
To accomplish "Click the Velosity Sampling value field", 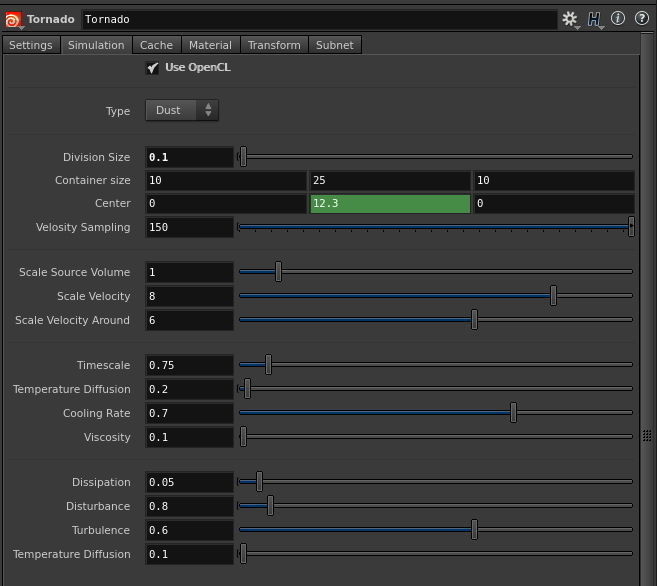I will [190, 228].
